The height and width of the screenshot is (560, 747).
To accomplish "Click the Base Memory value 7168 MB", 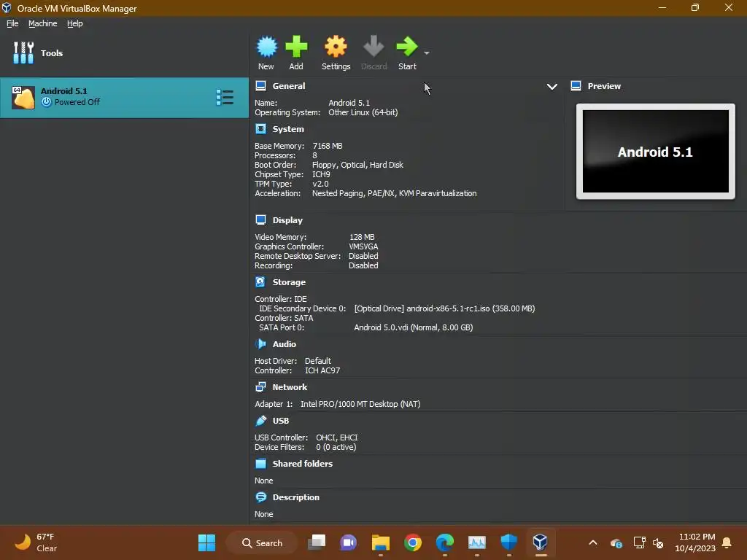I will (328, 146).
